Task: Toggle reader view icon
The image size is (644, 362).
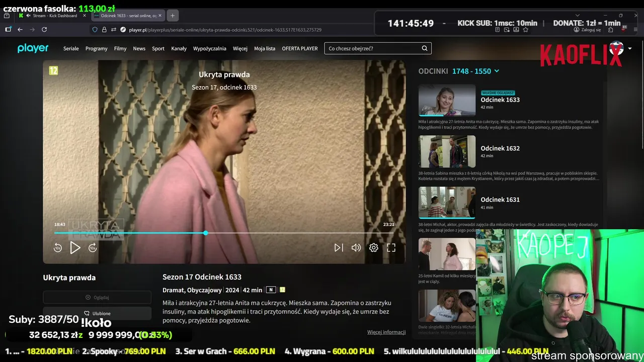Action: click(x=497, y=30)
